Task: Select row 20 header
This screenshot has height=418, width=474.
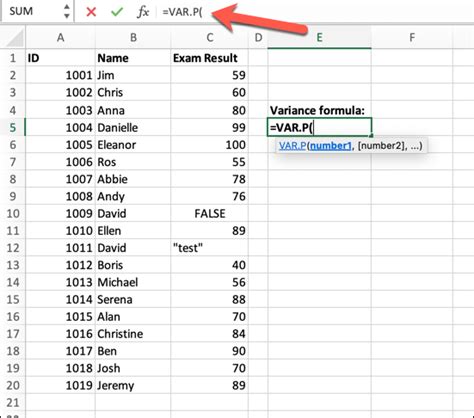Action: click(13, 385)
